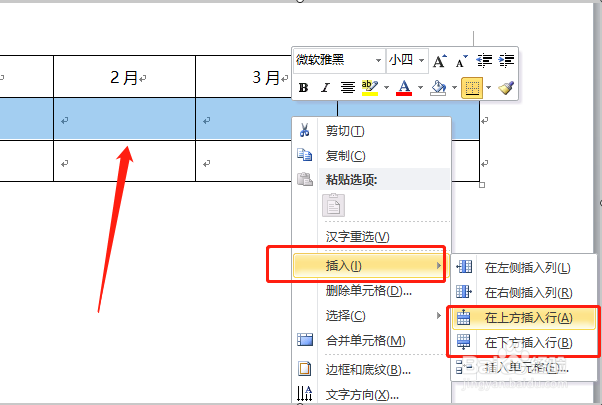
Task: Expand the 选择(C) submenu arrow
Action: tap(439, 316)
